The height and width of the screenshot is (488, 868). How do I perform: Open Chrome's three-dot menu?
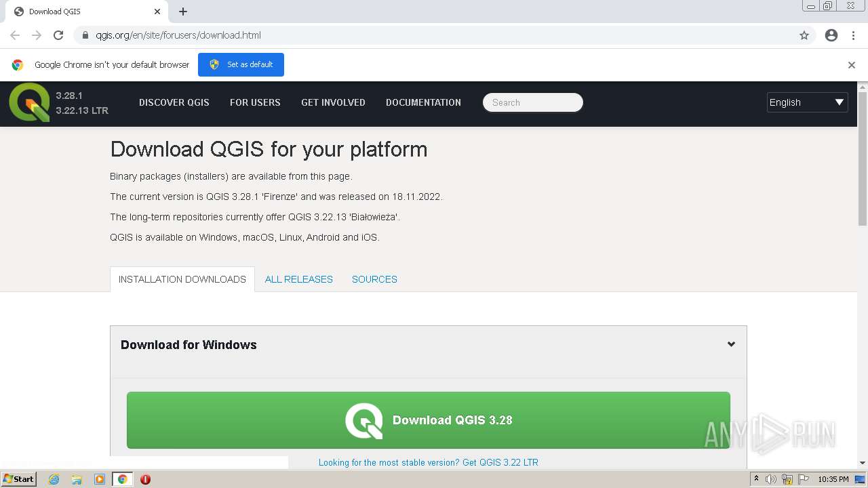coord(853,35)
